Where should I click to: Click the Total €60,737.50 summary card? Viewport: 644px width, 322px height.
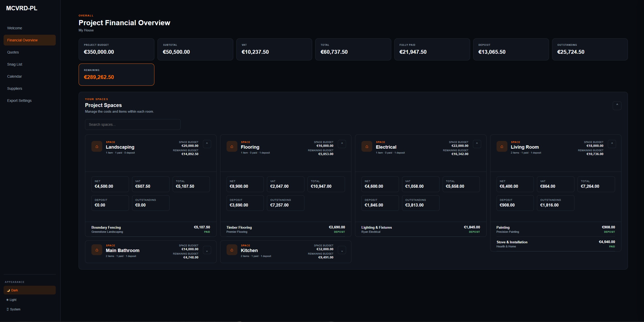(x=353, y=49)
